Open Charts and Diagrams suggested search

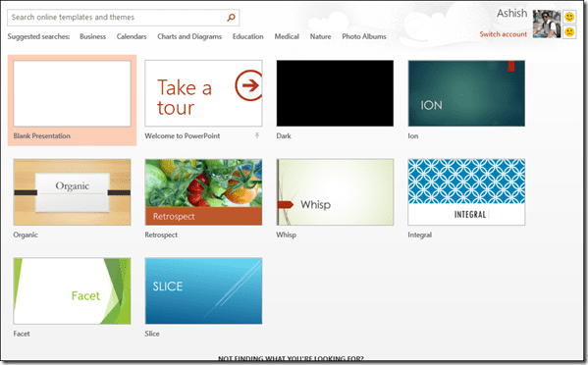pyautogui.click(x=189, y=36)
